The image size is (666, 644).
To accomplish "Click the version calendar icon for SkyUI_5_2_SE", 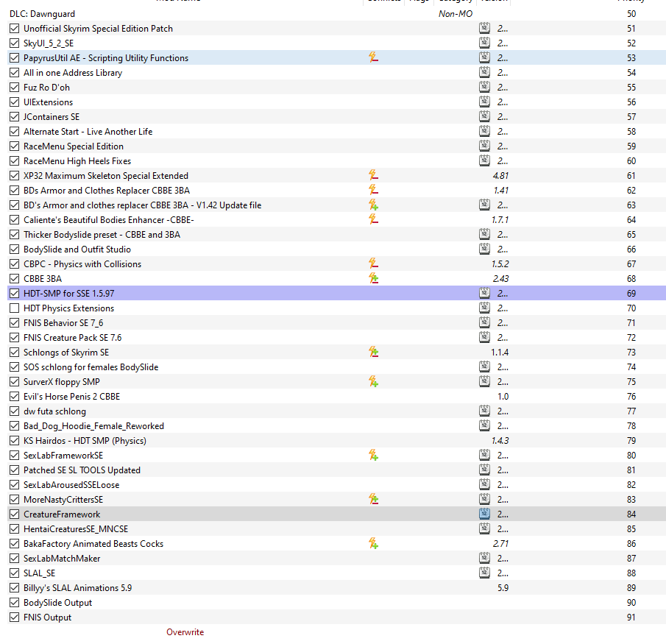I will point(484,43).
